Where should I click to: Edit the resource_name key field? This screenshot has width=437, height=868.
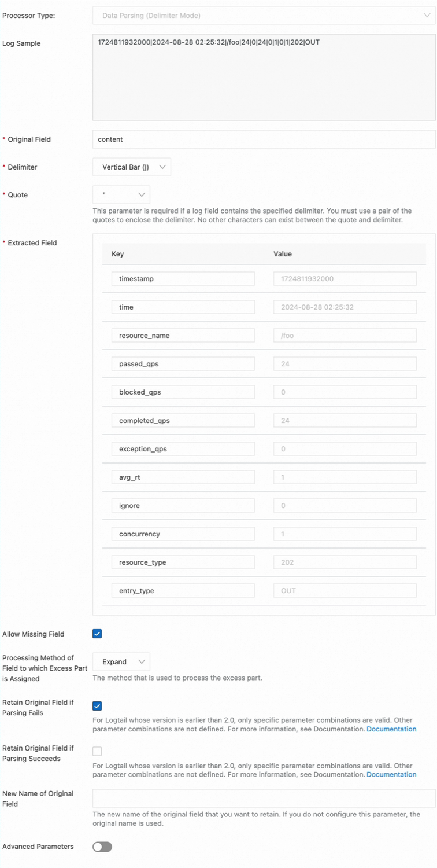[x=183, y=336]
